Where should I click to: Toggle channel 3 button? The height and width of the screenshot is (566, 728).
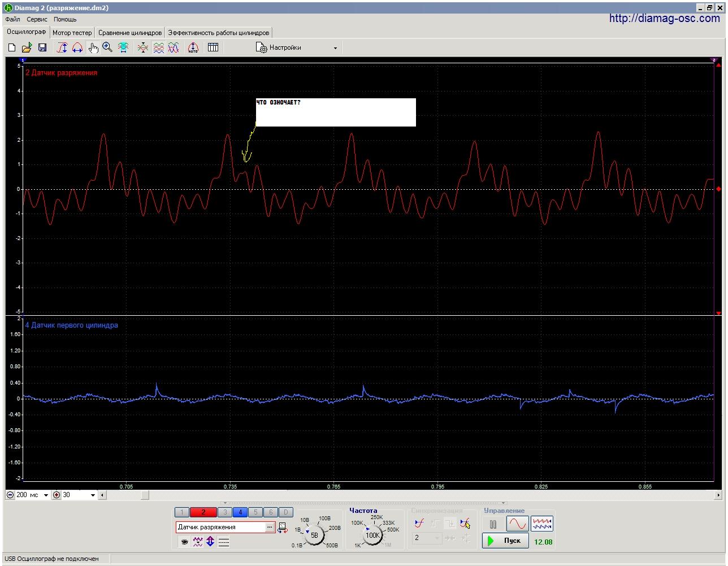[x=225, y=512]
